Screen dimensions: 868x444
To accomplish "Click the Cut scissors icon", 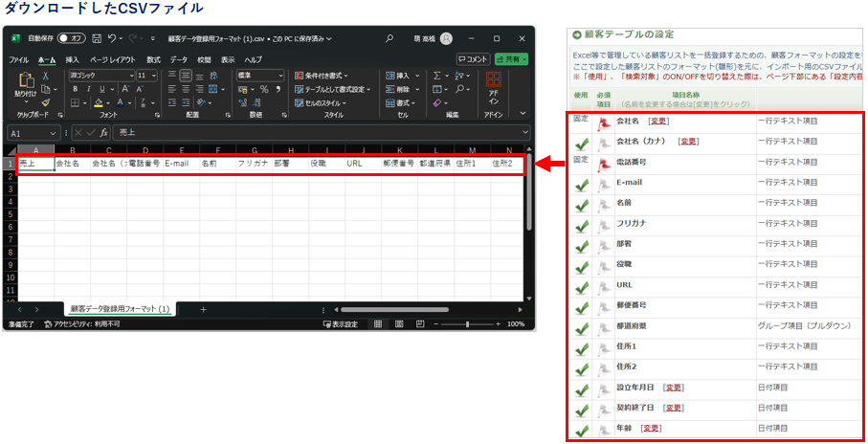I will click(46, 75).
